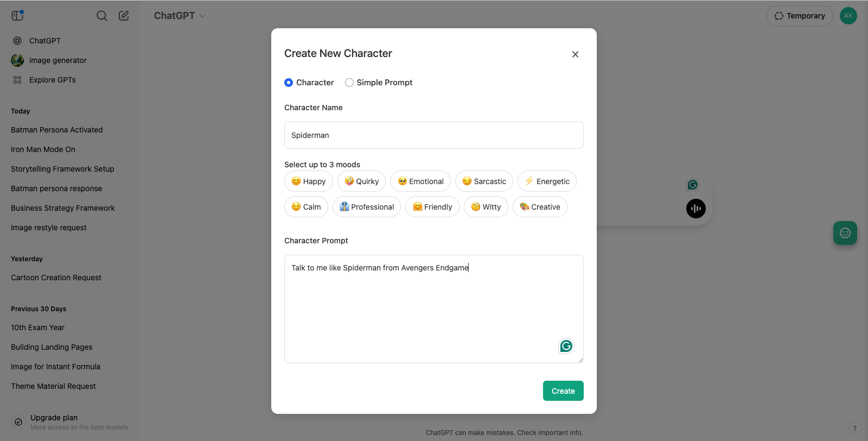Select the Simple Prompt radio option
Screen dimensions: 868x441
pos(349,83)
